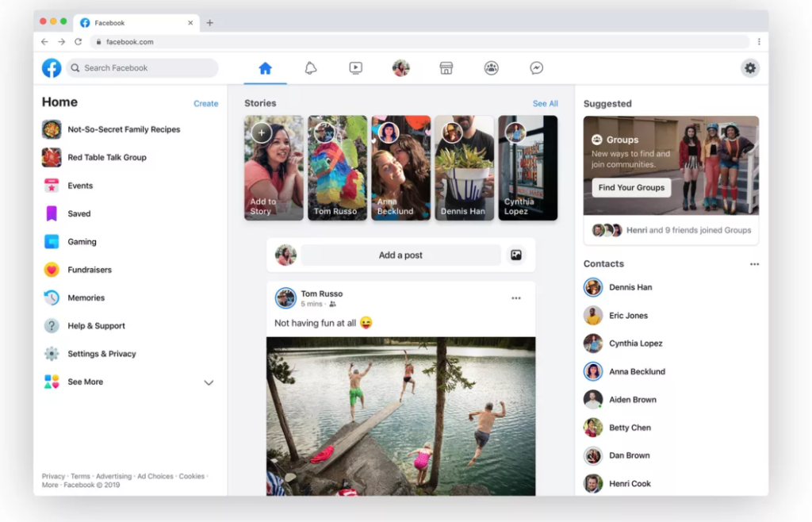Open Facebook Watch videos

pos(355,68)
